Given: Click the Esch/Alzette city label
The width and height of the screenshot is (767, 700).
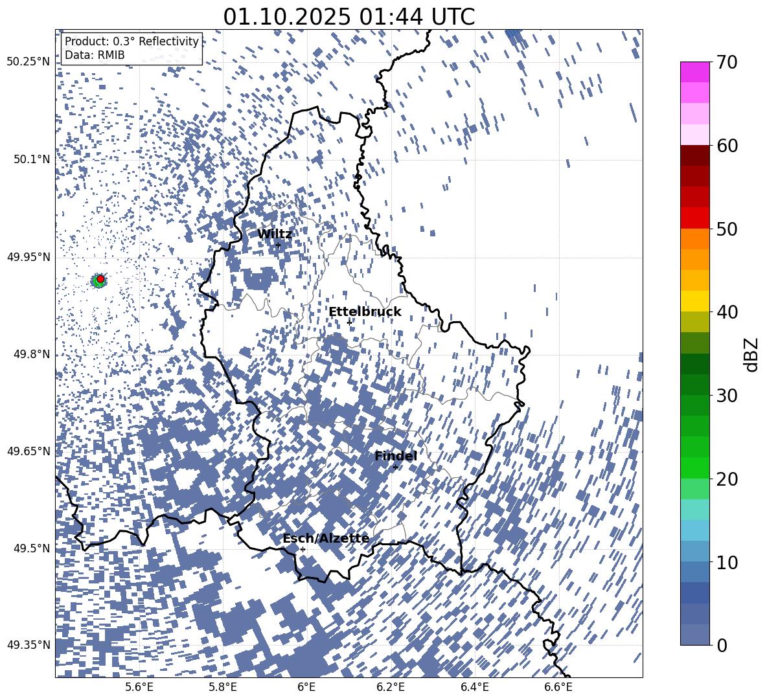Looking at the screenshot, I should point(326,538).
